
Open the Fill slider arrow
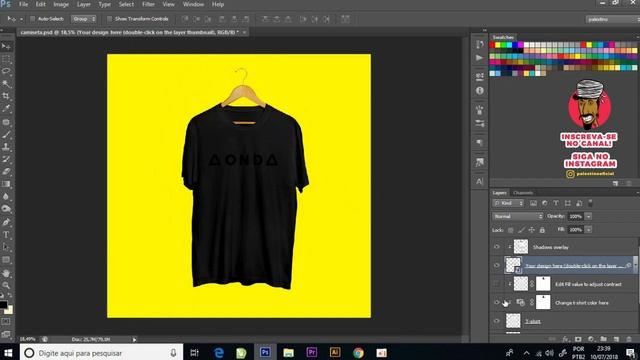588,230
